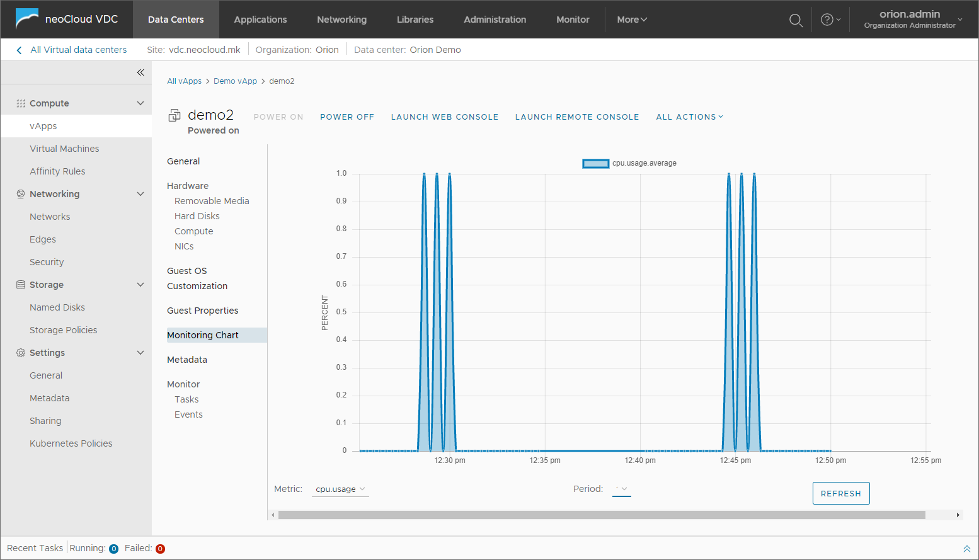Open the More menu dropdown
Viewport: 979px width, 560px height.
[632, 20]
